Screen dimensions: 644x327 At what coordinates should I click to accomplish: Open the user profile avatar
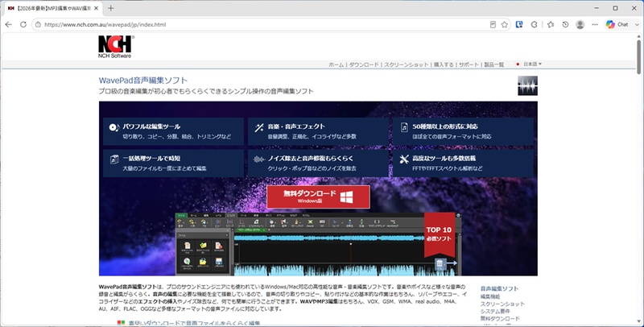coord(580,25)
